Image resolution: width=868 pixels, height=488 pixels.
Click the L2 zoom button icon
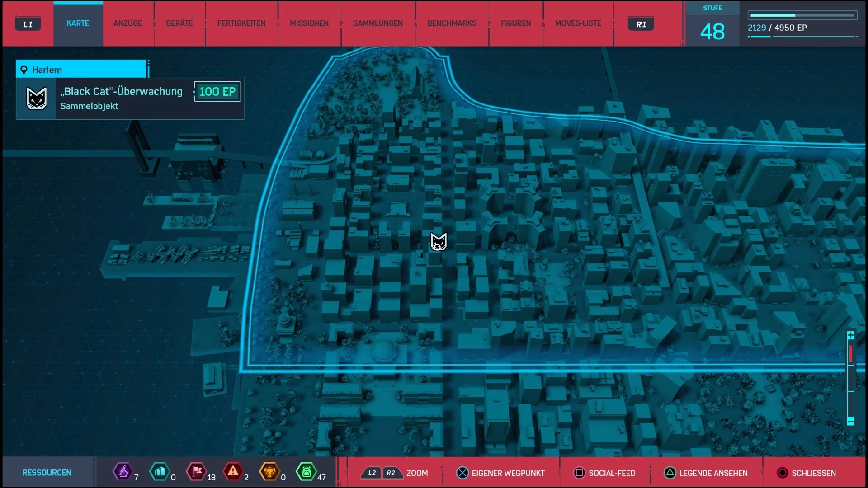(x=372, y=473)
